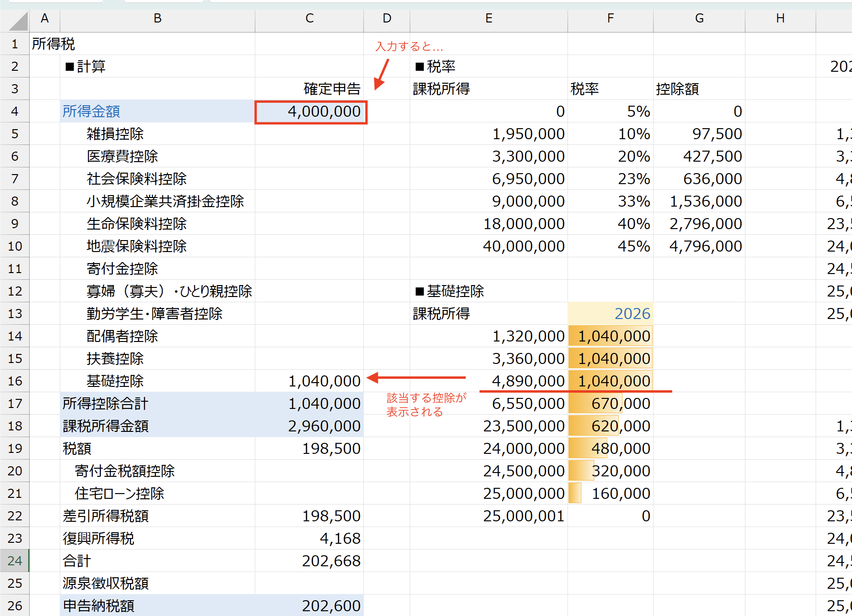
Task: Select the 25,000,001 threshold cell
Action: pyautogui.click(x=489, y=516)
